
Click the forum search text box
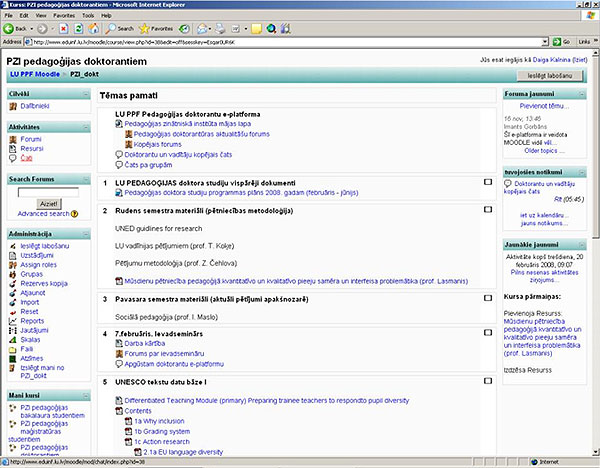[x=48, y=192]
